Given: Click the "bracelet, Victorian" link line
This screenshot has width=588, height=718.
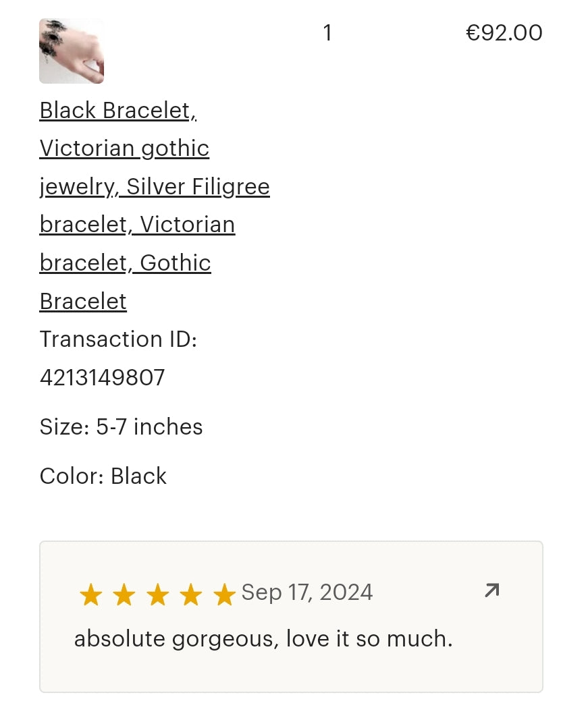Looking at the screenshot, I should 137,225.
